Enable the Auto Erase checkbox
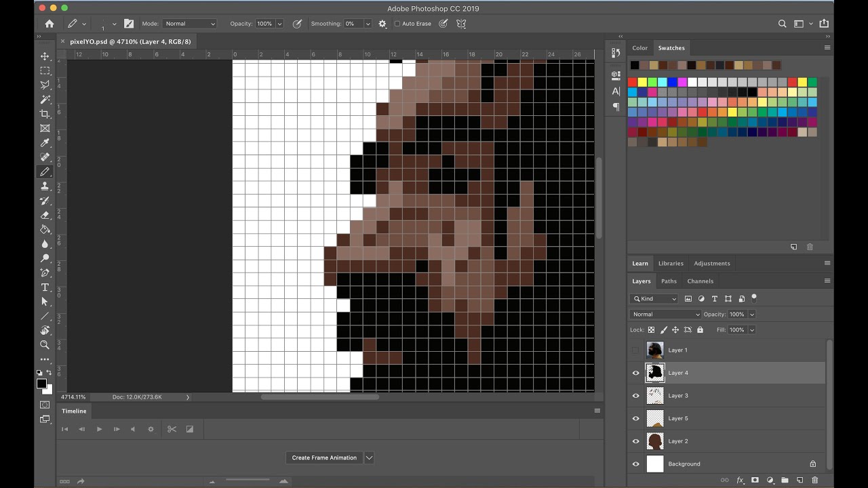This screenshot has width=868, height=488. [397, 24]
